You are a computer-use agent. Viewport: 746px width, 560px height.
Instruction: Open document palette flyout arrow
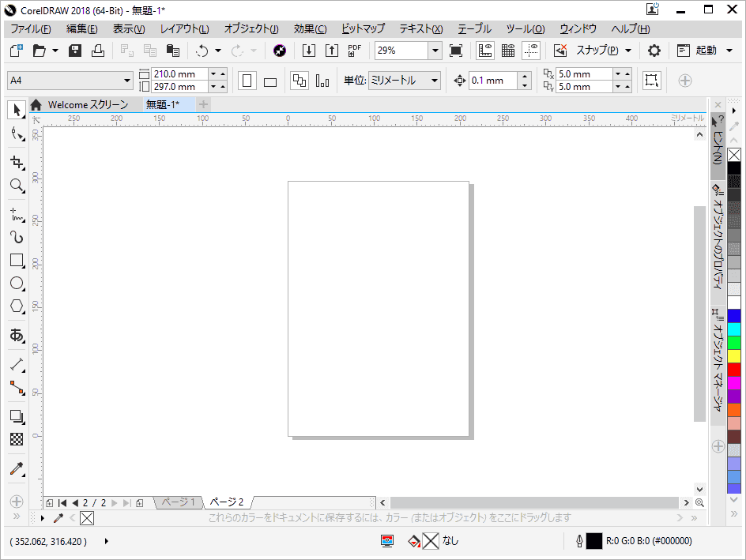(43, 518)
